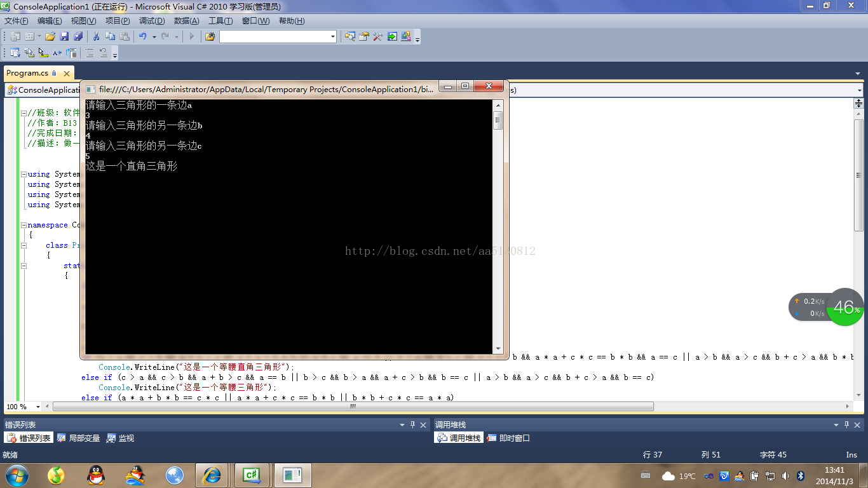Click the Display Parameter Info icon
Image resolution: width=868 pixels, height=488 pixels.
pyautogui.click(x=29, y=53)
